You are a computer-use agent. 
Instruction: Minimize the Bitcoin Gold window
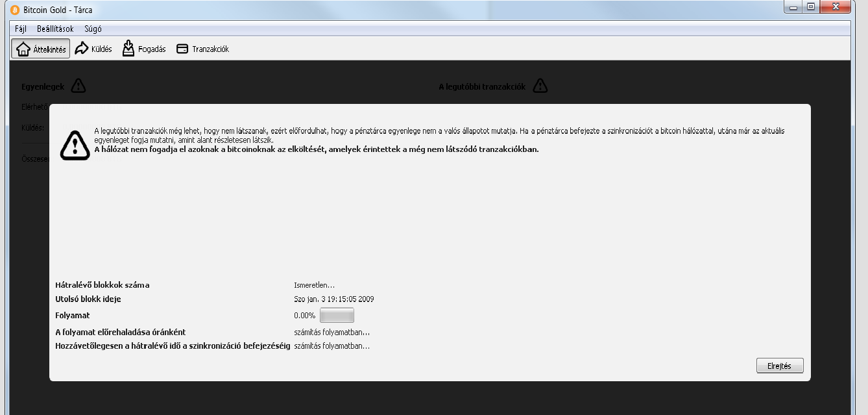pyautogui.click(x=793, y=6)
